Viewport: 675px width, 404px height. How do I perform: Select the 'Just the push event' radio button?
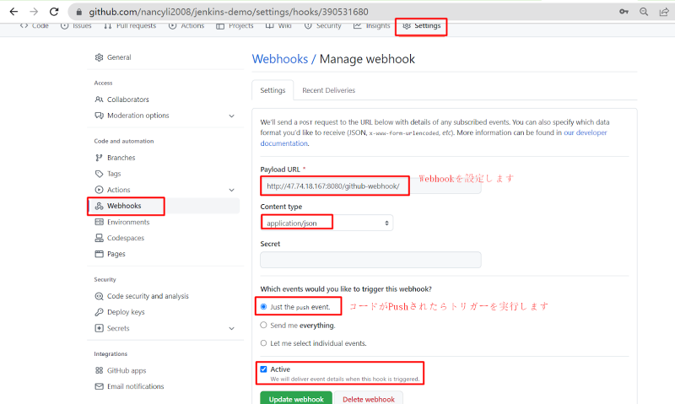point(263,307)
